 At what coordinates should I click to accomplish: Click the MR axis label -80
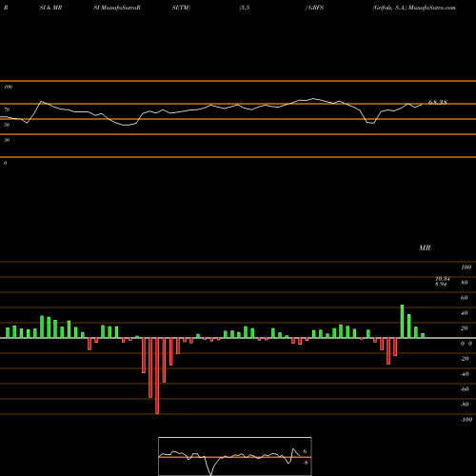point(465,405)
